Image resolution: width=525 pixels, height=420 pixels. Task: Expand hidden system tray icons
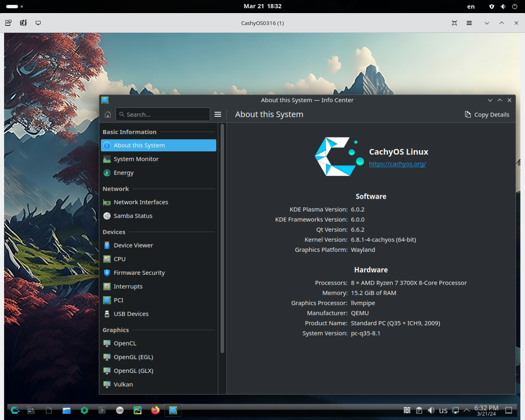click(x=467, y=410)
